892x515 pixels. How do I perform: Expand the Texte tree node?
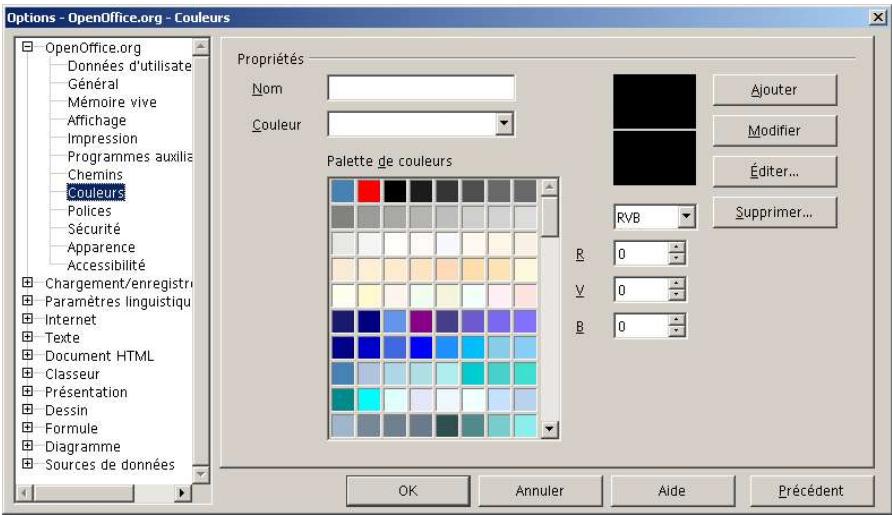coord(27,337)
